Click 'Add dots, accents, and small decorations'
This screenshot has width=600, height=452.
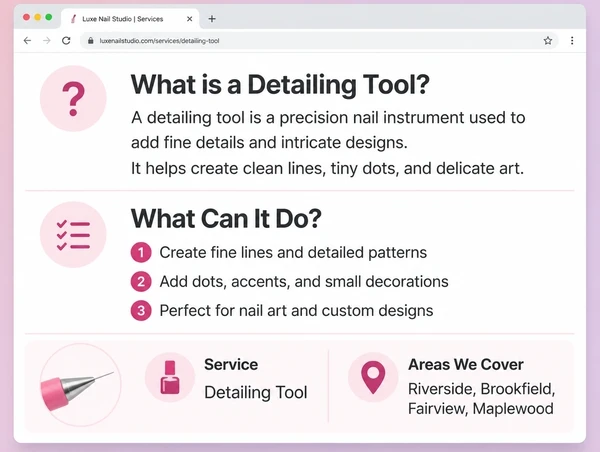(304, 282)
